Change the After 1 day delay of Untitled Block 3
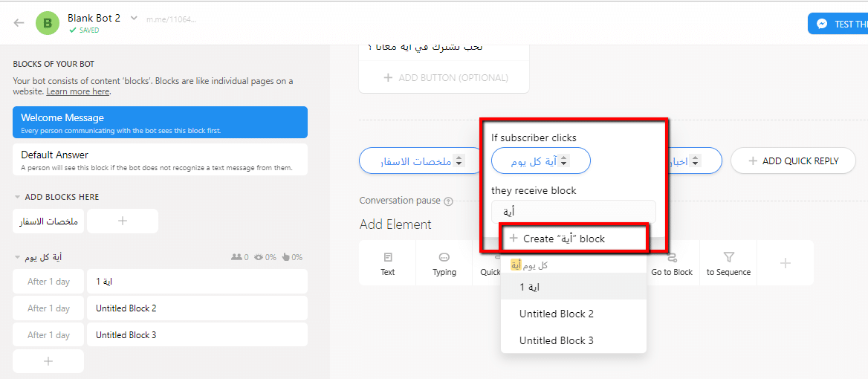The image size is (868, 379). 48,334
